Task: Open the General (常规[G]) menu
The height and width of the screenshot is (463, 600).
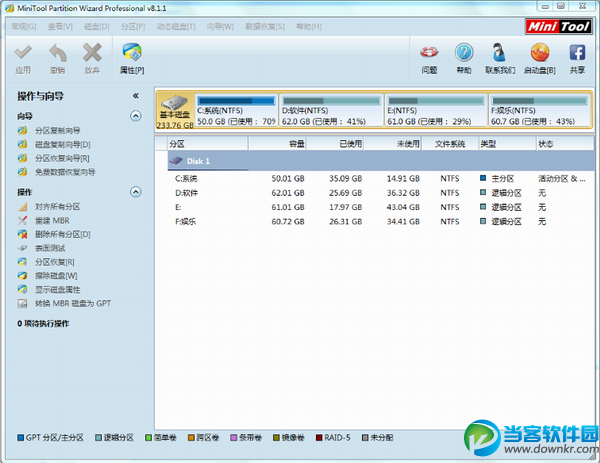Action: tap(23, 26)
